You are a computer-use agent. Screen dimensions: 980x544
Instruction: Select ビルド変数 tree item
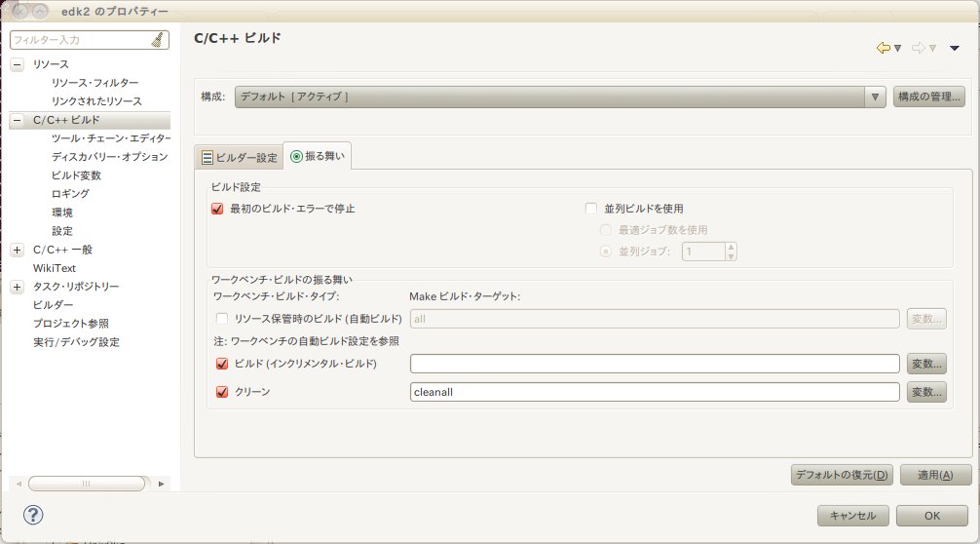(x=76, y=175)
